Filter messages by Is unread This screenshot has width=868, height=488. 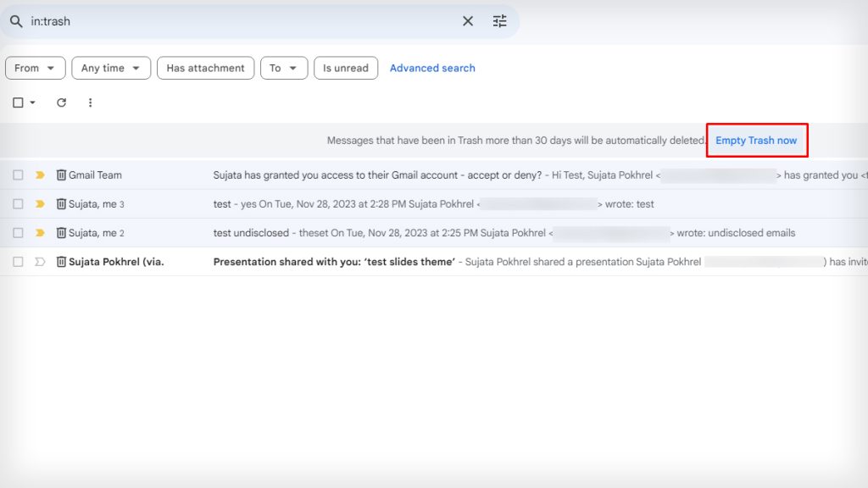345,68
